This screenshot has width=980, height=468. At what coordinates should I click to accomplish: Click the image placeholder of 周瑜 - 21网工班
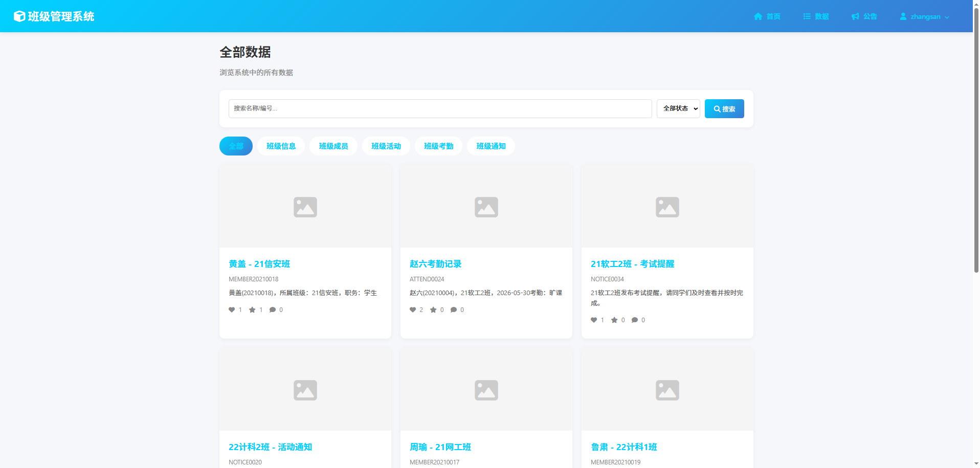pyautogui.click(x=486, y=390)
